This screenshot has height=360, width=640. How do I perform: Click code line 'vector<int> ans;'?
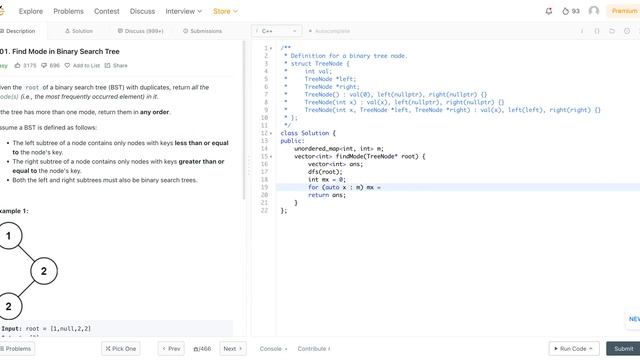pyautogui.click(x=335, y=164)
